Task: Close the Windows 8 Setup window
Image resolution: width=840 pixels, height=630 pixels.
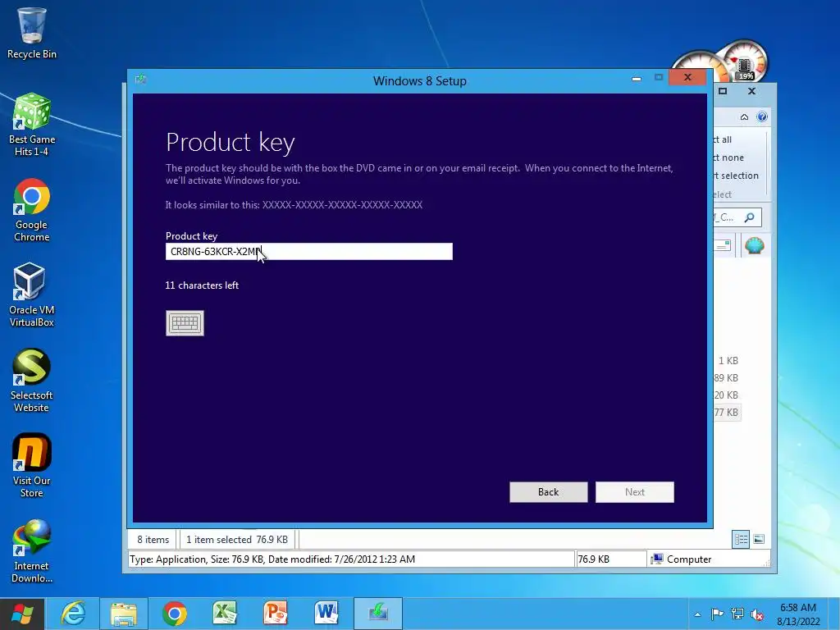Action: (687, 78)
